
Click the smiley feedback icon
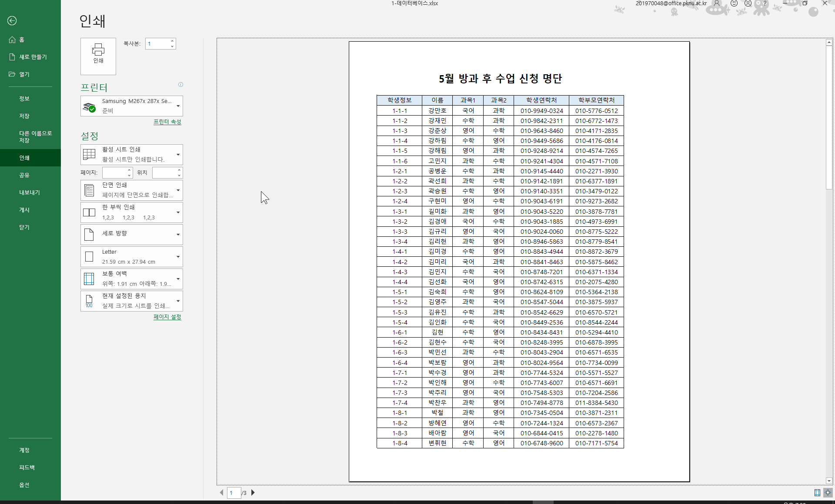[x=734, y=3]
